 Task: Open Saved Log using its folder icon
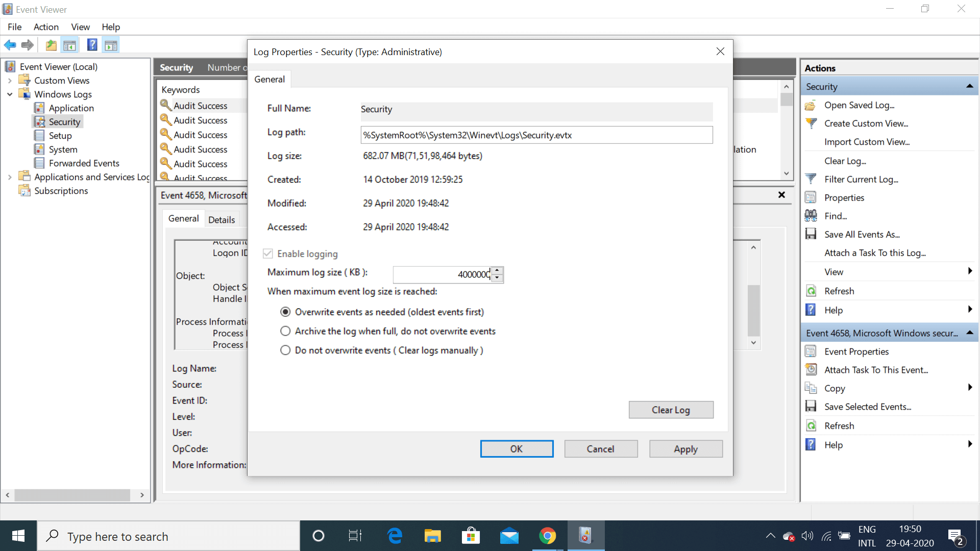pos(811,105)
